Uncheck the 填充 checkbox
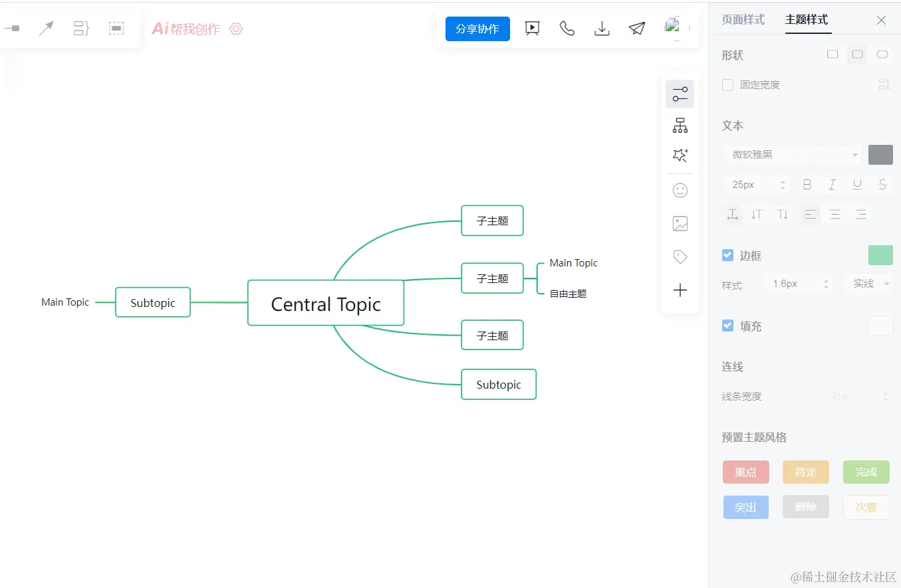 (x=727, y=326)
